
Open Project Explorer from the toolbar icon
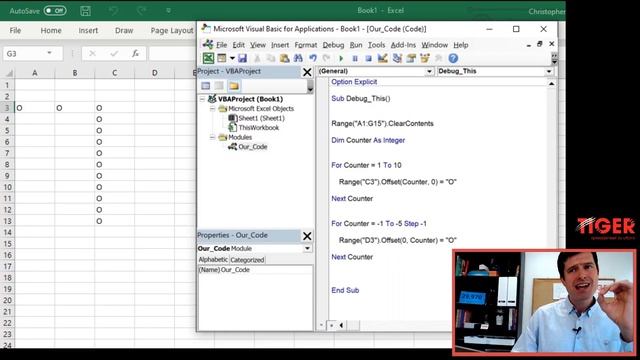point(397,58)
